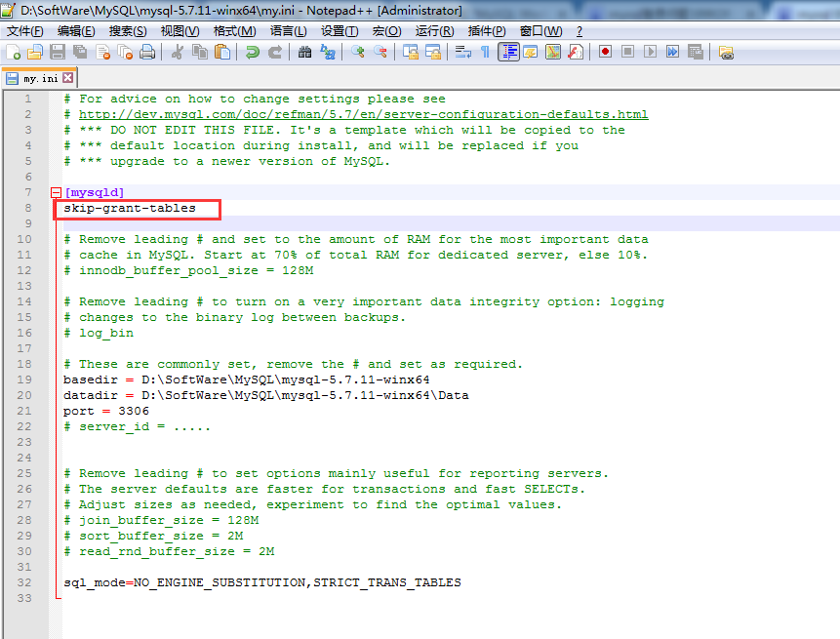Start macro recording with red dot icon
The height and width of the screenshot is (639, 840).
[605, 53]
